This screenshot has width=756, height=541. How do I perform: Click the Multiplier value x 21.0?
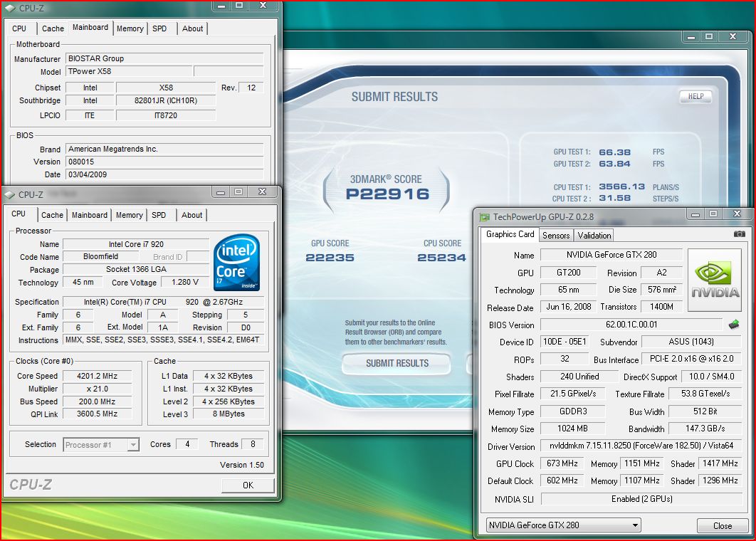[x=98, y=389]
